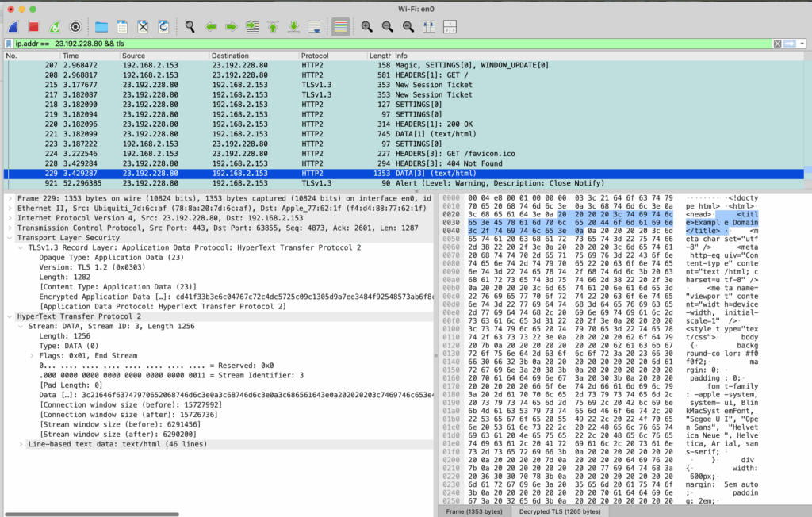Collapse HyperText Transfer Protocol 2 section

tap(10, 316)
